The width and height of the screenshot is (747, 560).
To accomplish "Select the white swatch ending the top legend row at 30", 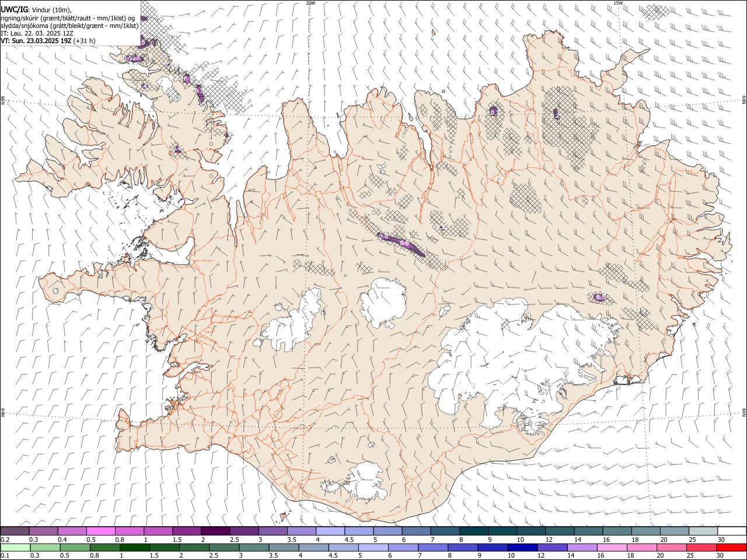I will tap(731, 531).
